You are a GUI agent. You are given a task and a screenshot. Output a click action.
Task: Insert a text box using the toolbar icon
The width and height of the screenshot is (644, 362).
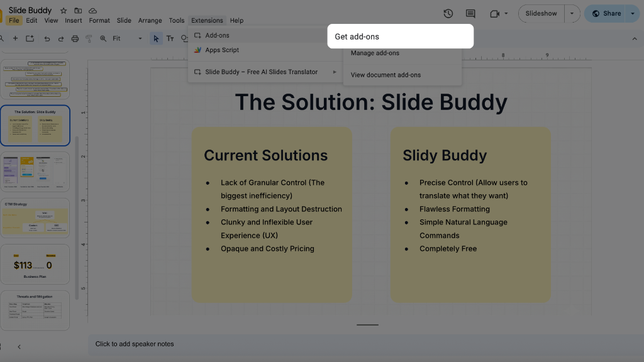tap(170, 38)
